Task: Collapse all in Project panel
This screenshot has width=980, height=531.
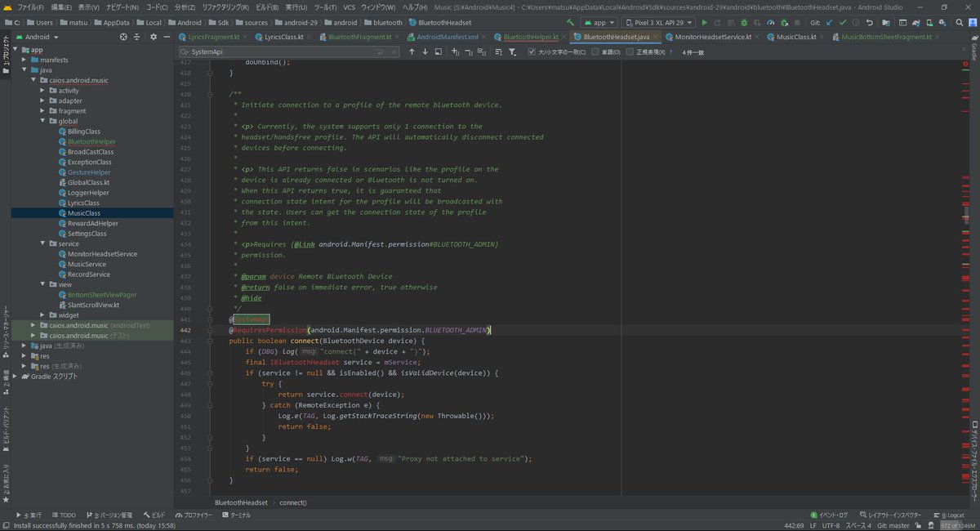Action: click(136, 37)
